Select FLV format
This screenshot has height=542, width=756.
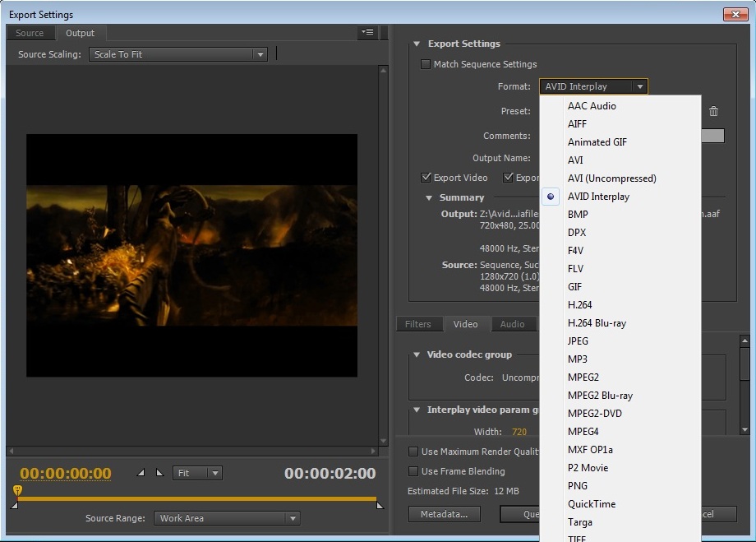point(620,269)
